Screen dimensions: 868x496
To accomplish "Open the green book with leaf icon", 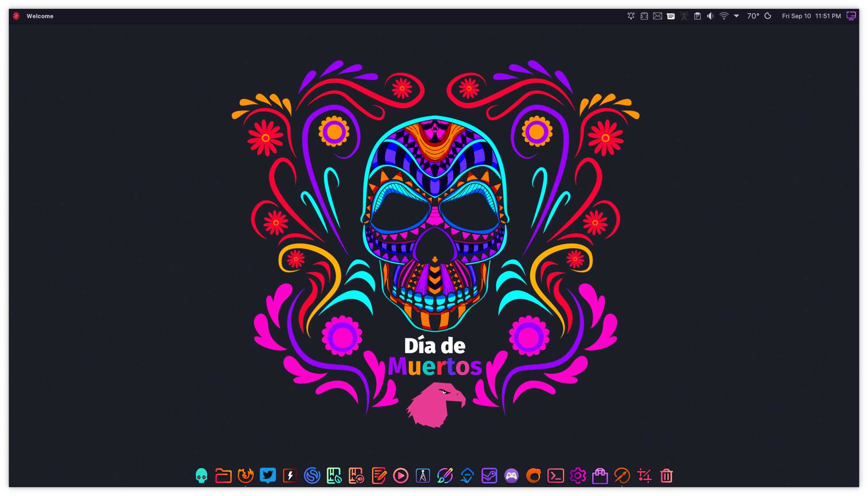I will [x=334, y=476].
